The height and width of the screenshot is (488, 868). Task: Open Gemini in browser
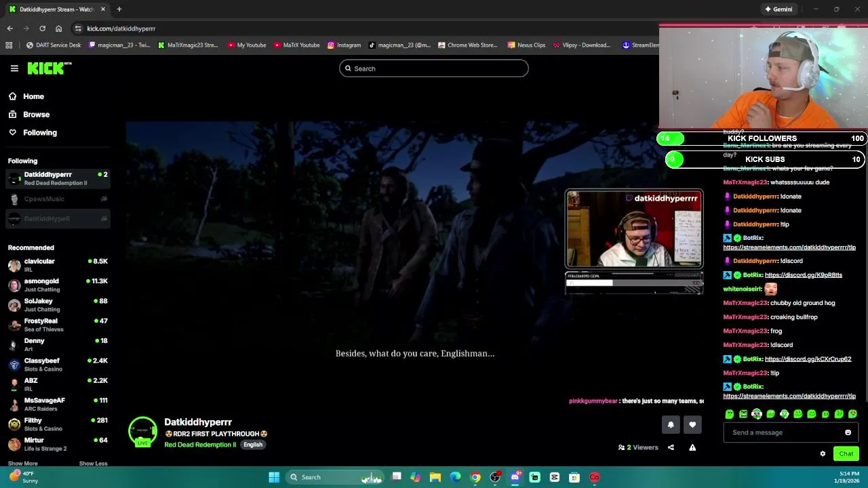(x=778, y=9)
